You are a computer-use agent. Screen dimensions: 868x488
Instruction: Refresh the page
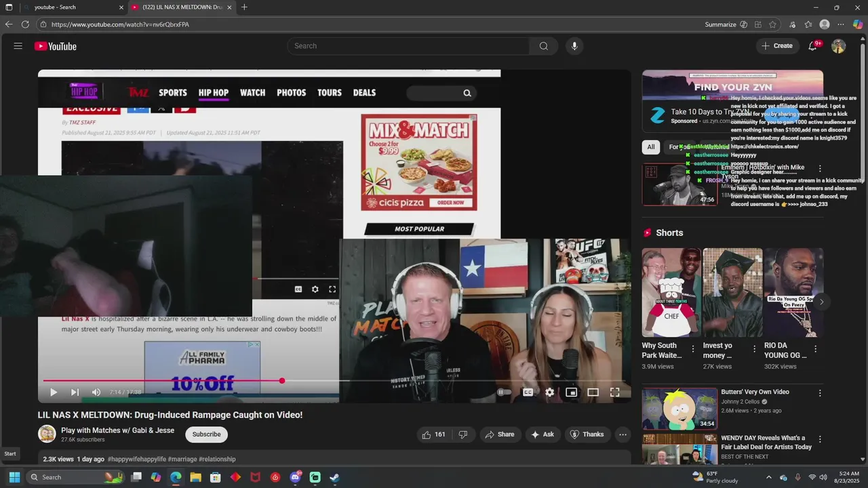coord(25,24)
